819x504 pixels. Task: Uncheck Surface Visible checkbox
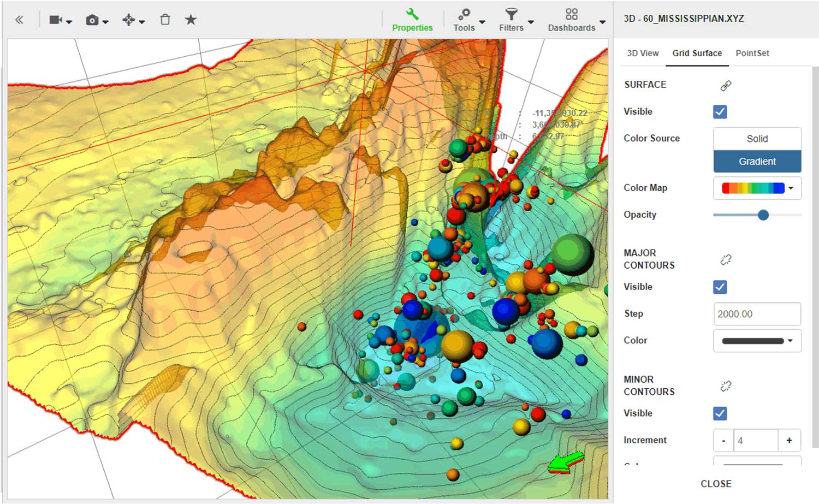coord(720,112)
